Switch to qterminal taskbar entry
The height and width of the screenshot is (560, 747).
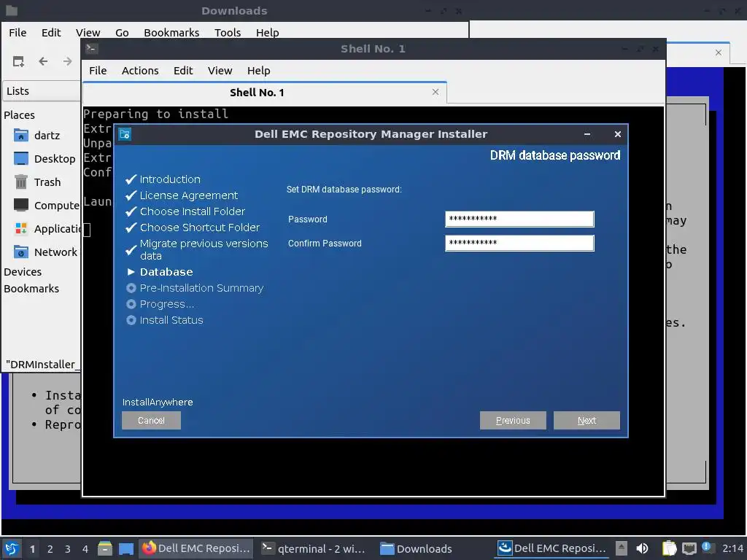(x=314, y=548)
